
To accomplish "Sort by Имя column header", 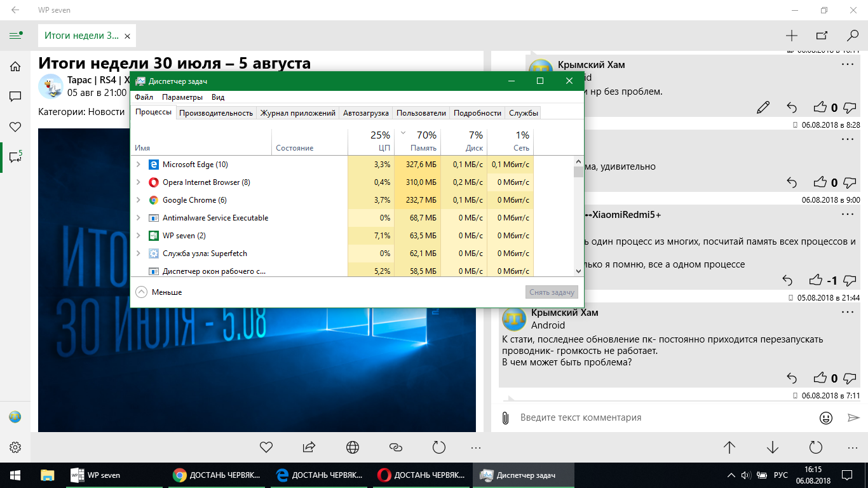I will click(201, 142).
